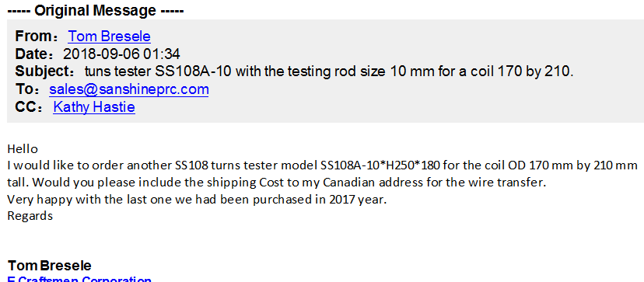This screenshot has width=644, height=282.
Task: Click "SS108A-10" in the subject line
Action: point(193,71)
